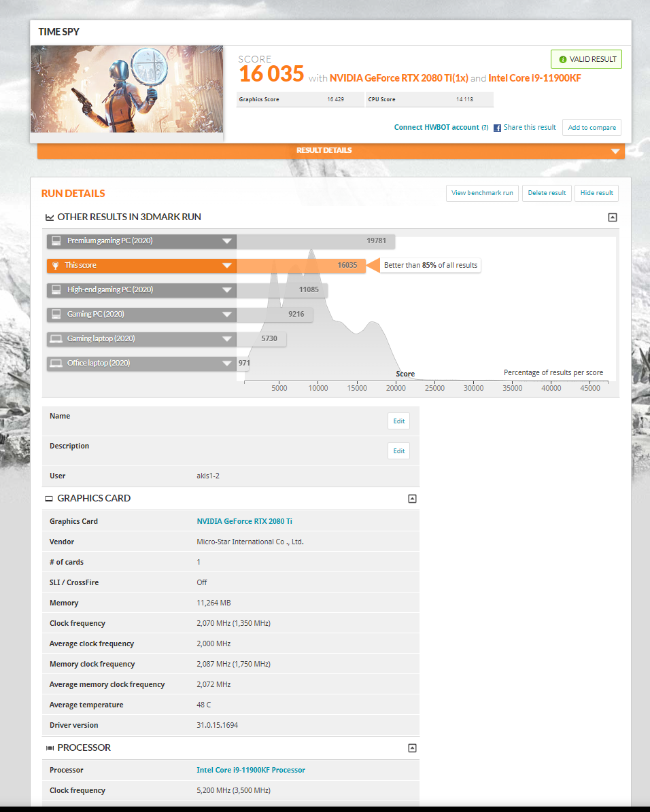Click the Better than 85% of all results label
The height and width of the screenshot is (812, 650).
430,266
